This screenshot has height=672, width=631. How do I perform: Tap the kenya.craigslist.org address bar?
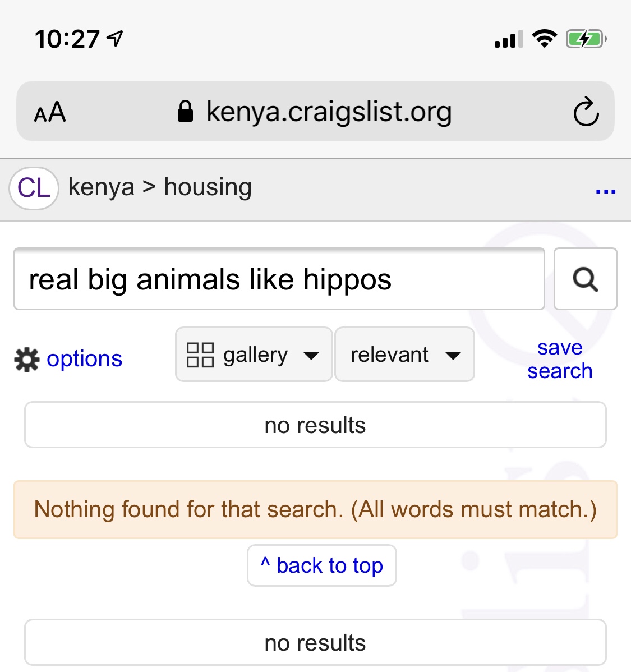click(329, 112)
